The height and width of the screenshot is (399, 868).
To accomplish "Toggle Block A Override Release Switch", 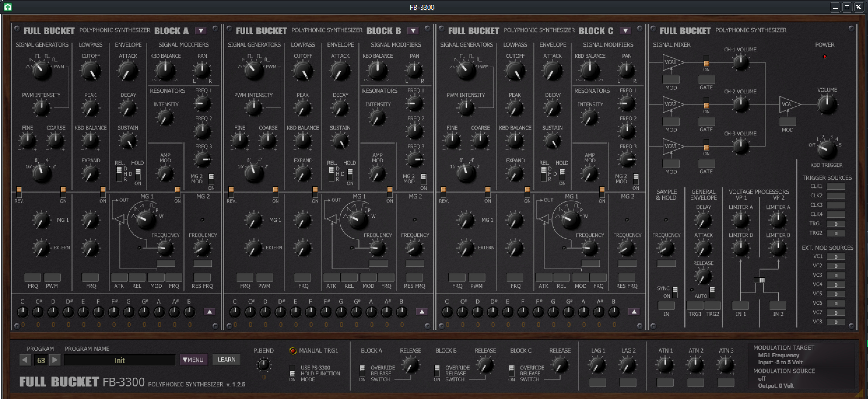I will [362, 371].
